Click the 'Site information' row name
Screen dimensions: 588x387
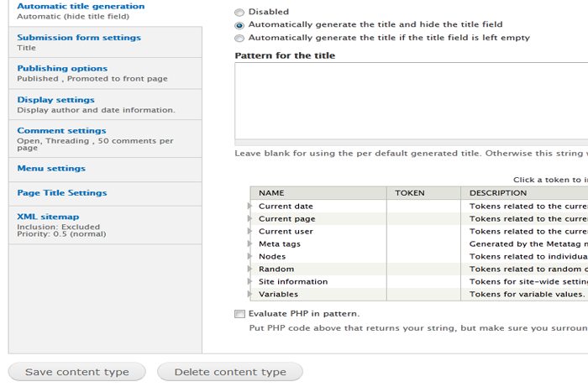[293, 282]
